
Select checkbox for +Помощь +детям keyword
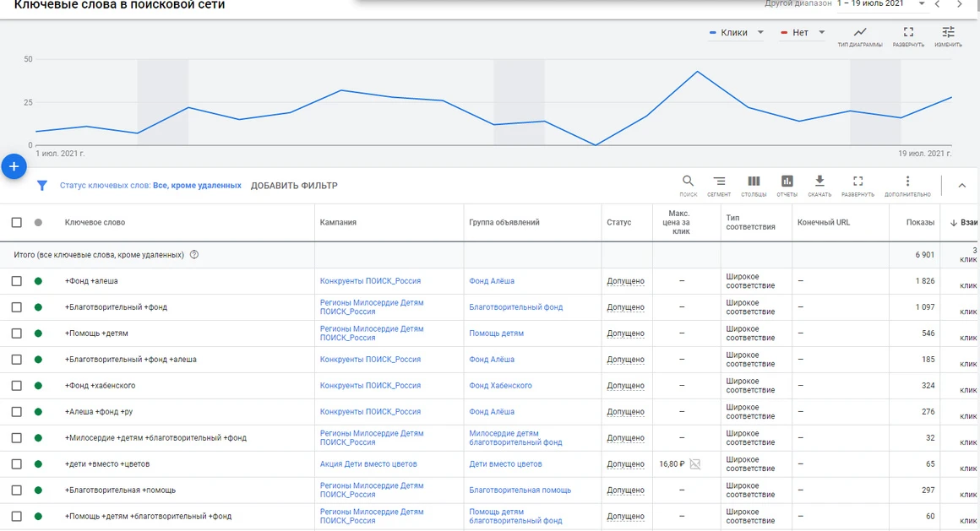[x=17, y=333]
